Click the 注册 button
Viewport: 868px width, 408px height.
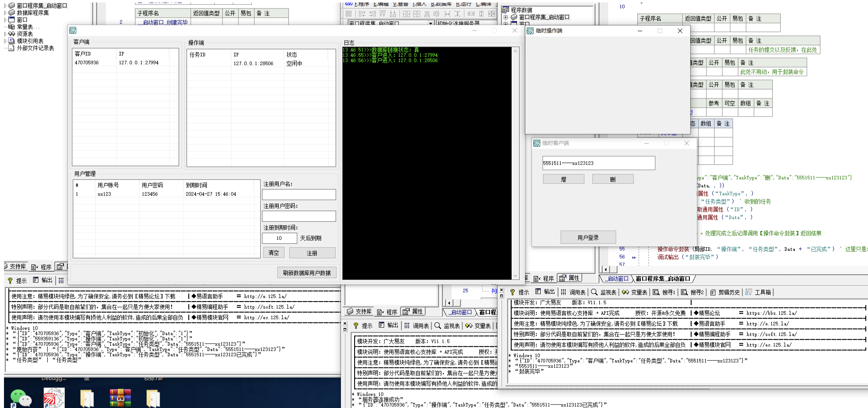point(312,253)
